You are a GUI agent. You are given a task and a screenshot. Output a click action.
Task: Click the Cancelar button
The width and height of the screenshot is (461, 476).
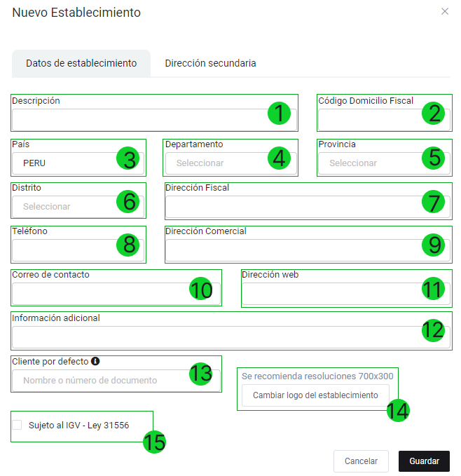pyautogui.click(x=361, y=461)
